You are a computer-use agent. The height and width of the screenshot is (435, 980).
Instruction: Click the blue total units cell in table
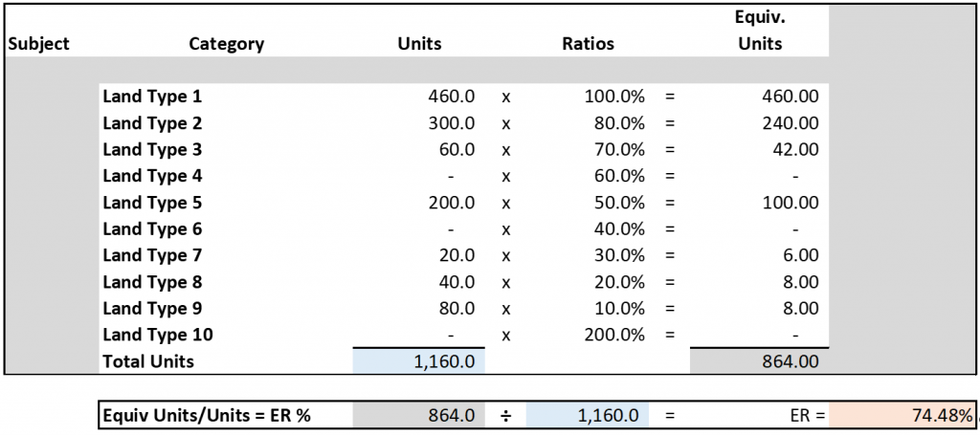419,361
